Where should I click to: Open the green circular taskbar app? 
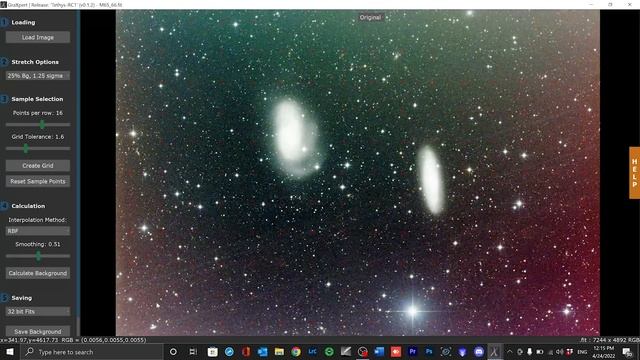click(x=329, y=352)
